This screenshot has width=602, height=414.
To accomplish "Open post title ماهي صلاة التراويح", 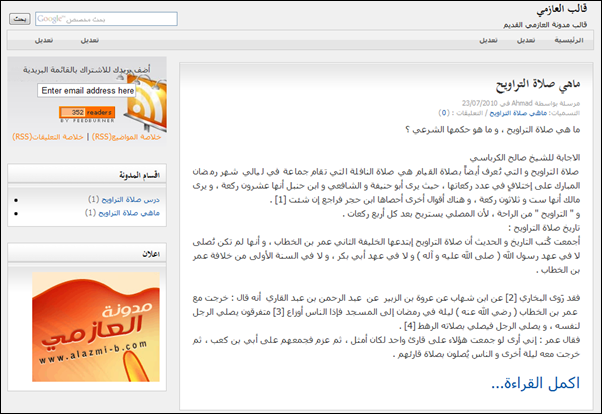I will click(538, 84).
